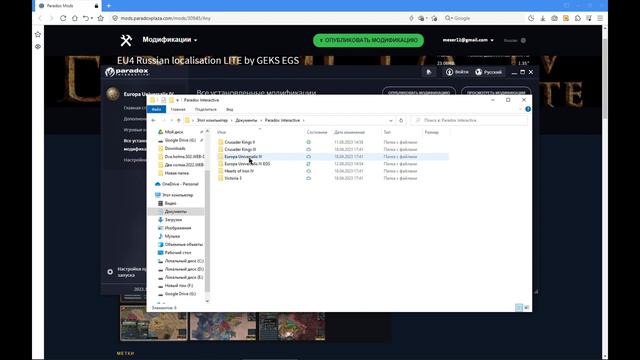640x360 pixels.
Task: Select Google Drive (G:) in quick access list
Action: click(180, 140)
